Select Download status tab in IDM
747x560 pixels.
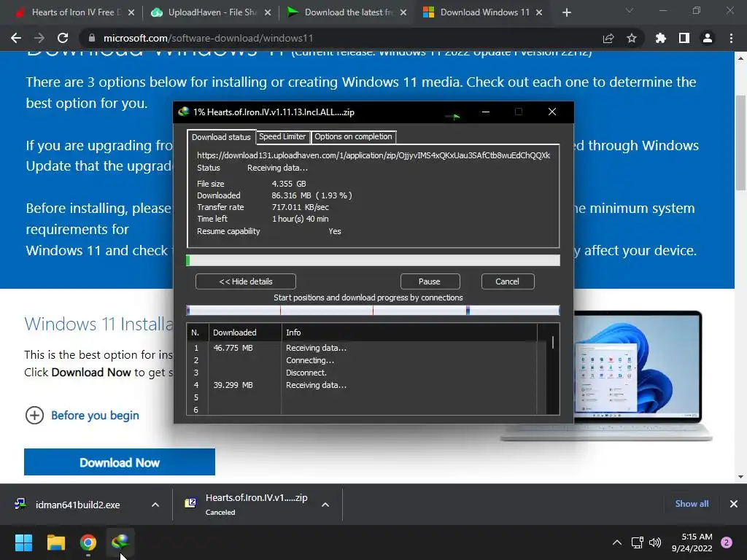[x=221, y=137]
